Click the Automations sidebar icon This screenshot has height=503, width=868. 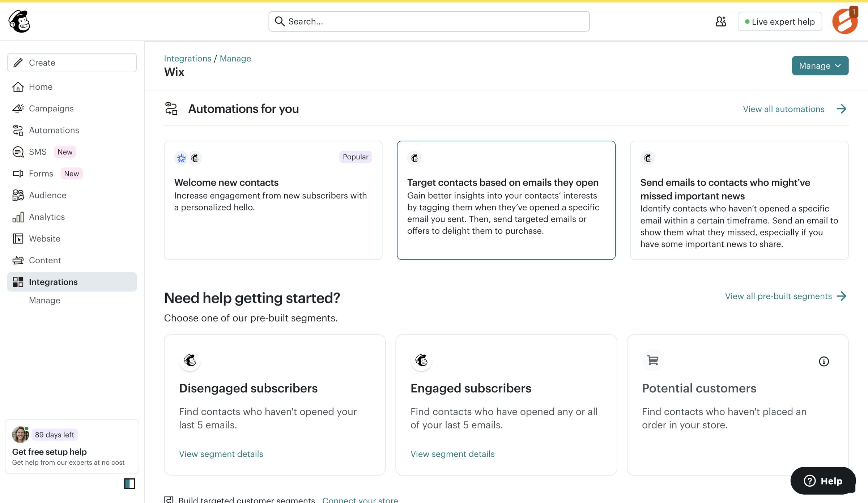click(x=18, y=130)
